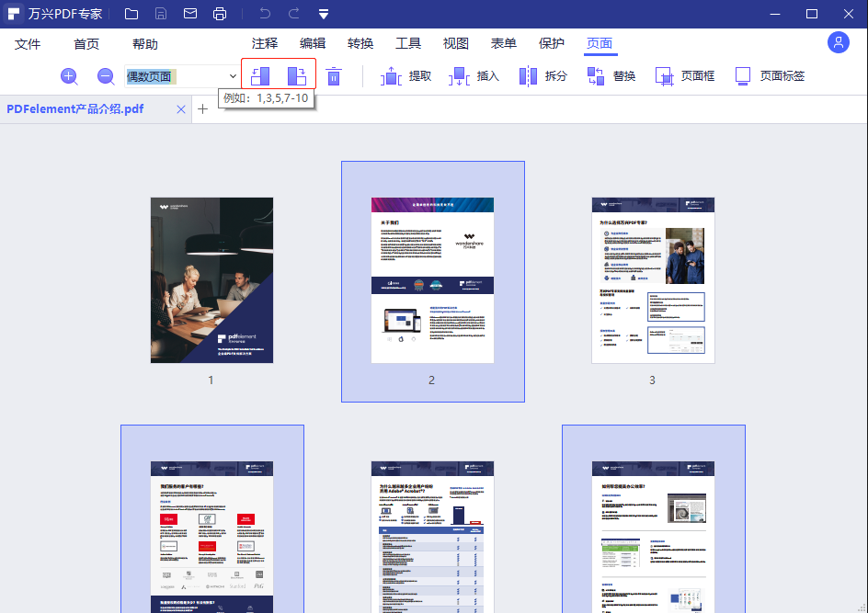Click the delete page trash icon

pyautogui.click(x=334, y=75)
